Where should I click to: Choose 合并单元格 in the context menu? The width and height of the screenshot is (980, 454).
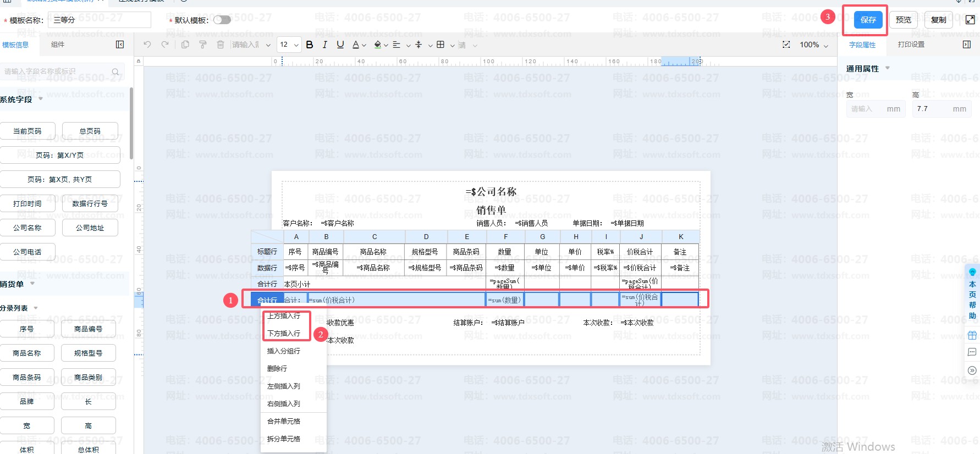284,422
